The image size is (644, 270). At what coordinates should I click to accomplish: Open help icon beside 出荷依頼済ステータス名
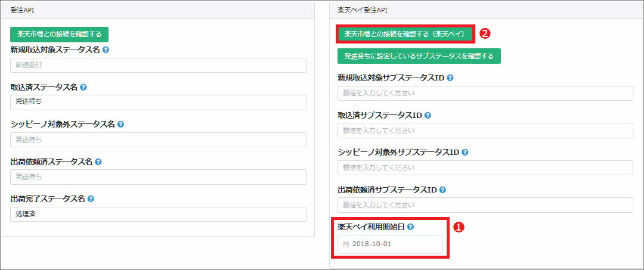tap(98, 162)
